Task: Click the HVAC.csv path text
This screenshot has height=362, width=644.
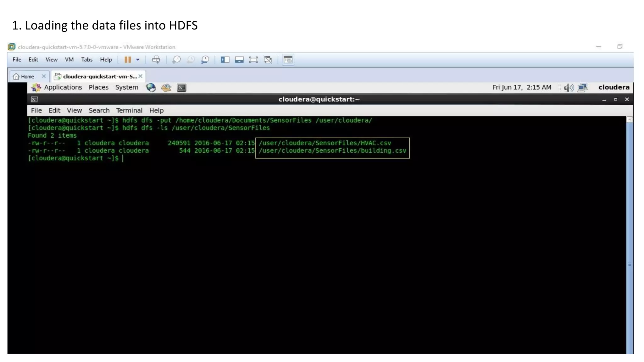Action: 325,143
